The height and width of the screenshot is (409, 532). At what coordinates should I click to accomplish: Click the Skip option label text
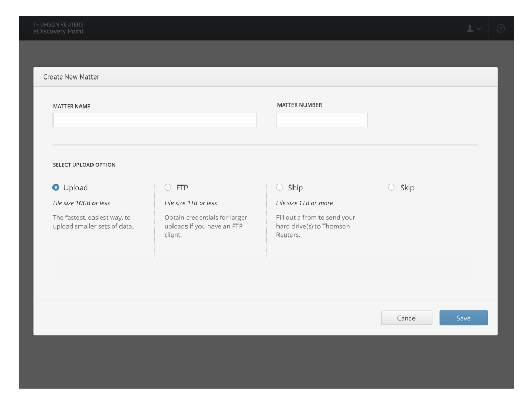tap(407, 188)
